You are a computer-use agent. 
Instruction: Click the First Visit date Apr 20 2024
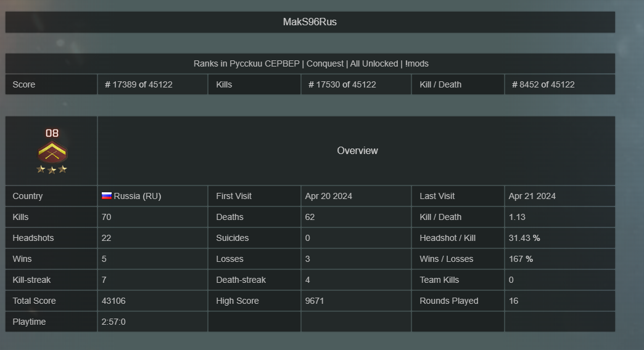(x=329, y=196)
